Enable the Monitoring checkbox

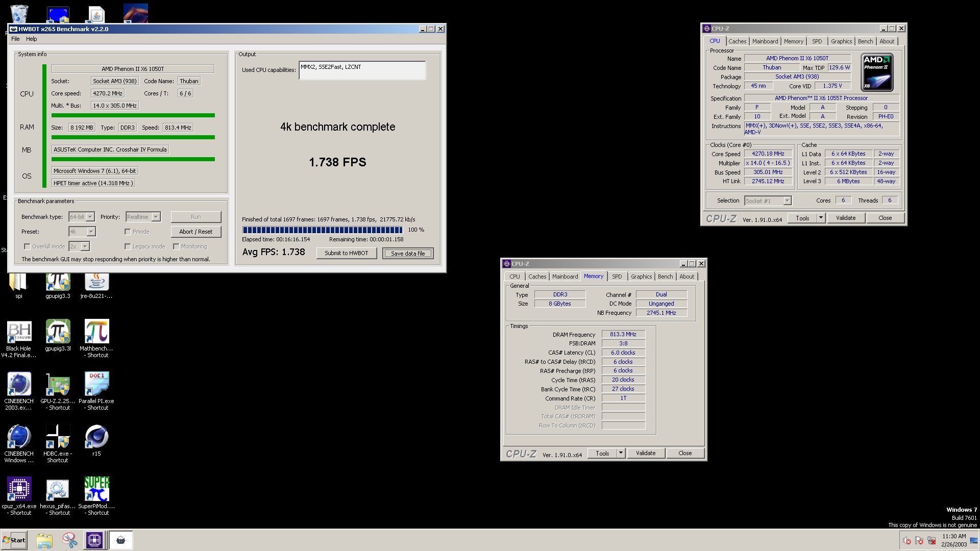coord(176,246)
